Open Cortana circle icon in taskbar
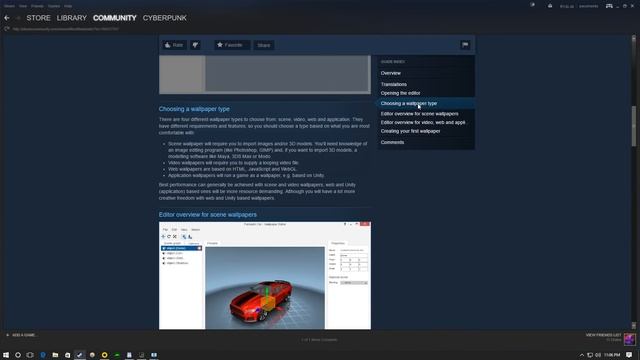The height and width of the screenshot is (360, 640). coord(18,355)
